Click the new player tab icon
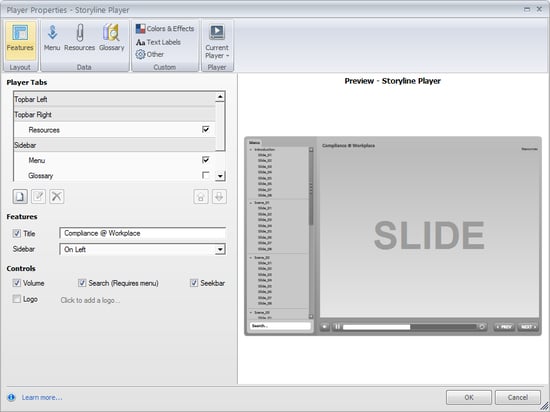Viewport: 550px width, 412px height. pyautogui.click(x=20, y=196)
